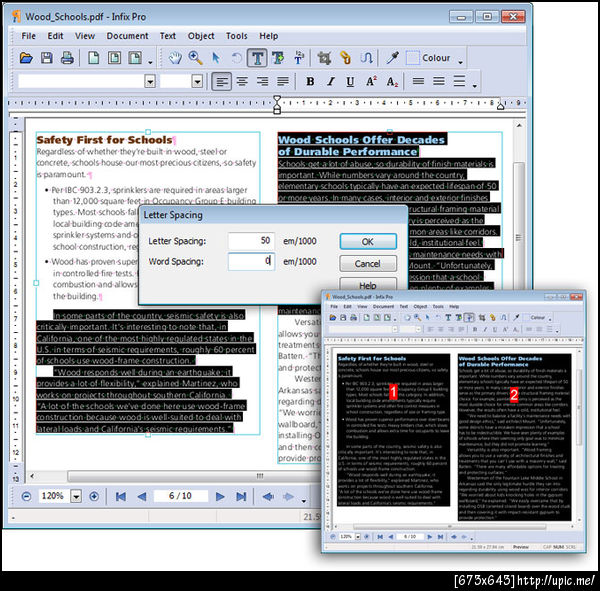Go to the last page
Image resolution: width=600 pixels, height=591 pixels.
(x=241, y=496)
